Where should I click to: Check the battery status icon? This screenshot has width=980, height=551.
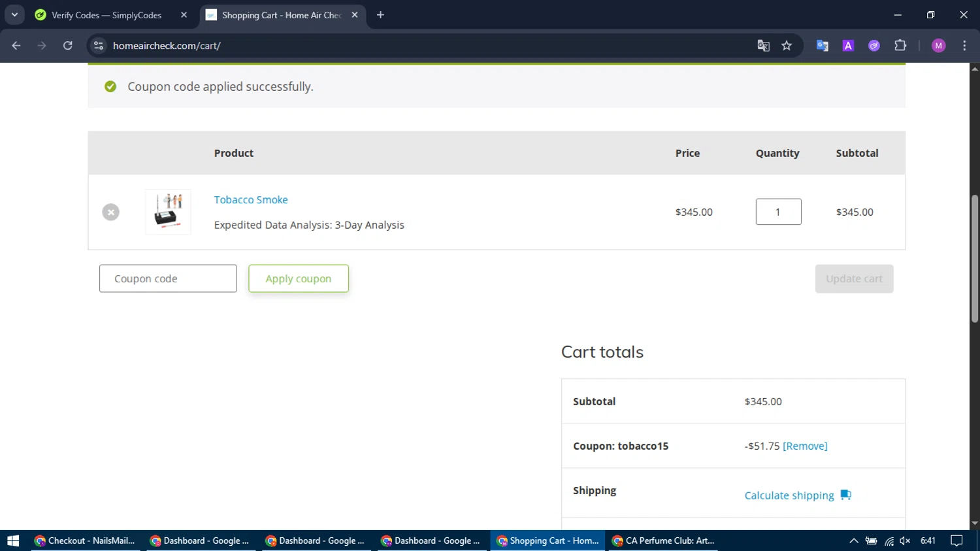[x=871, y=541]
